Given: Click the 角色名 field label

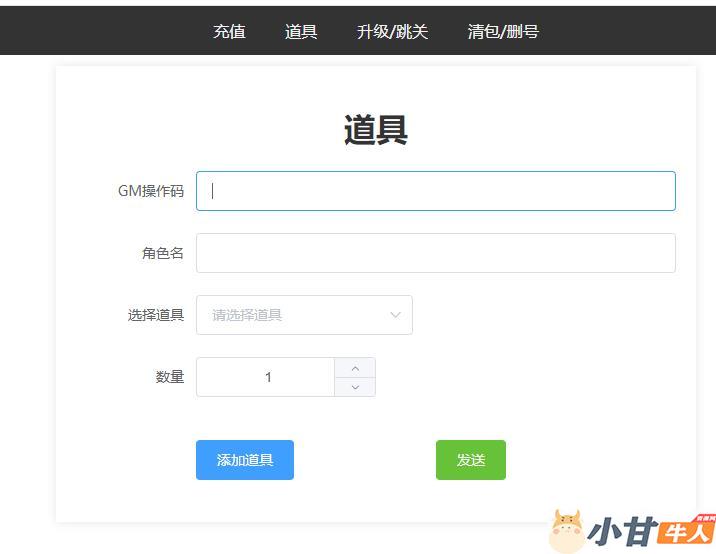Looking at the screenshot, I should (x=162, y=253).
